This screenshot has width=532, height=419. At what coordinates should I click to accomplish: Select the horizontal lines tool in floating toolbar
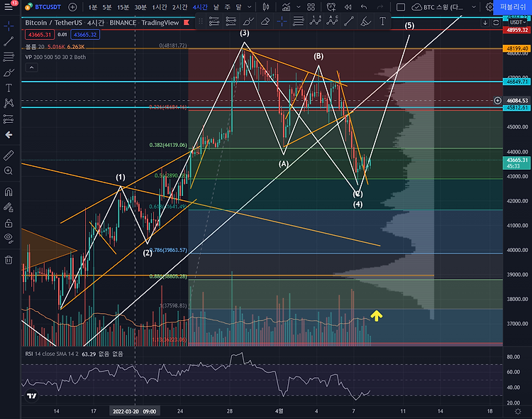coord(298,21)
